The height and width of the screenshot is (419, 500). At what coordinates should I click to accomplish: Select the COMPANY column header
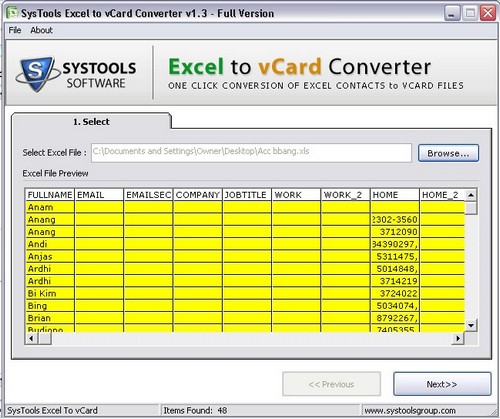pos(198,195)
